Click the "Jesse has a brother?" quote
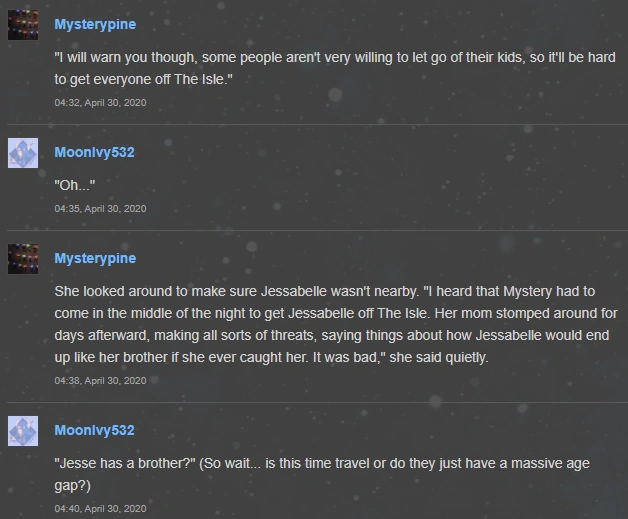628x519 pixels. click(120, 463)
